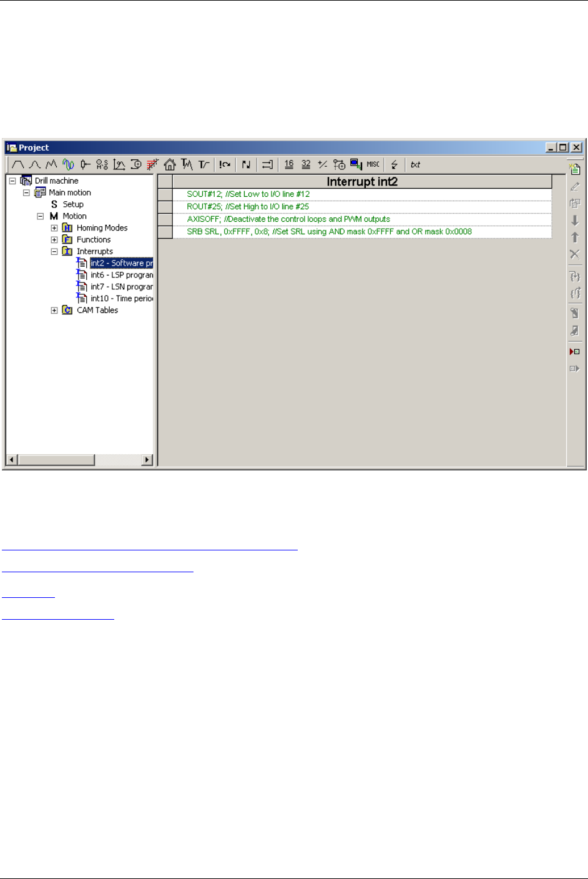Select 'int7 - LSN program' interrupt item
The image size is (588, 879).
point(121,287)
